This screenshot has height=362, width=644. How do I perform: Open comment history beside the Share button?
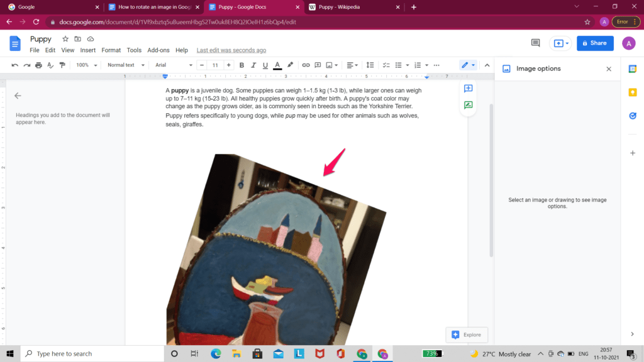point(535,43)
